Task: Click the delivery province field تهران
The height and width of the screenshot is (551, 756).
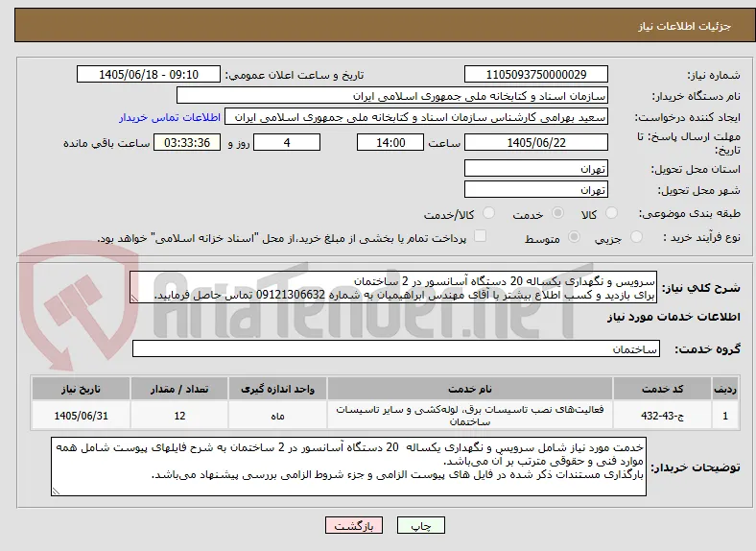Action: (x=536, y=168)
